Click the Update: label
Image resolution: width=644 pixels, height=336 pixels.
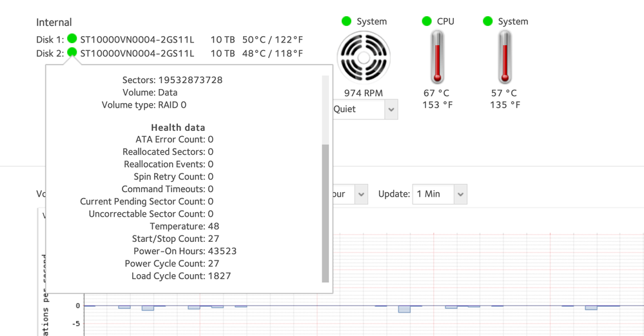click(x=394, y=194)
